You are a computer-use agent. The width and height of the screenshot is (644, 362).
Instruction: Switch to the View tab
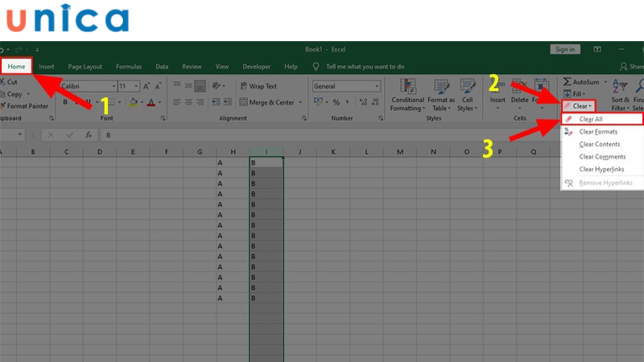pos(222,67)
